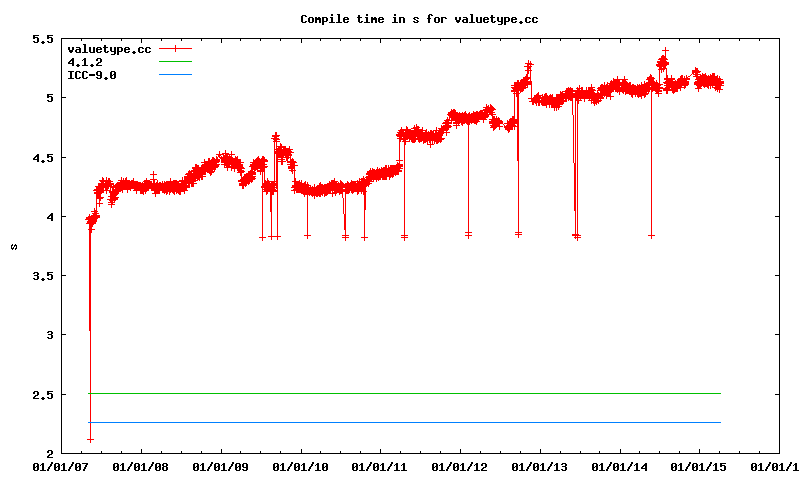Click the 2.5 y-axis tick label
Viewport: 800px width, 480px height.
[x=42, y=394]
